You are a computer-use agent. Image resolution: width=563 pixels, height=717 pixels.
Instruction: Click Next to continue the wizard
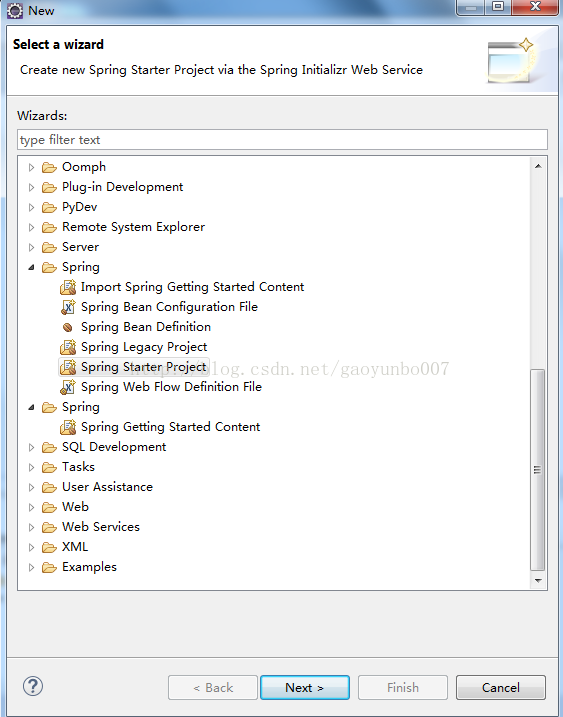click(305, 687)
